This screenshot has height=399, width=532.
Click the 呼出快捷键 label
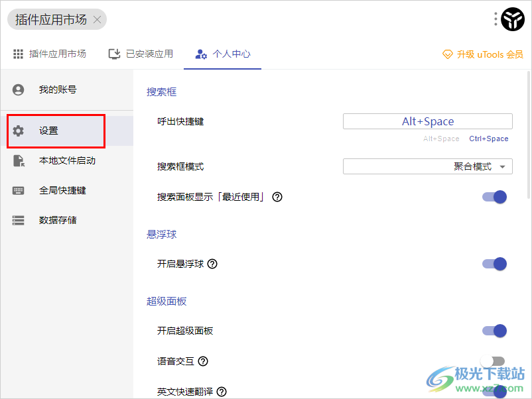click(180, 121)
